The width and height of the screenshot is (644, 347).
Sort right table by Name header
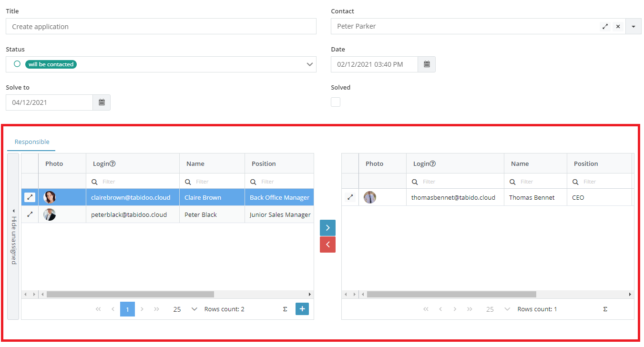coord(535,163)
